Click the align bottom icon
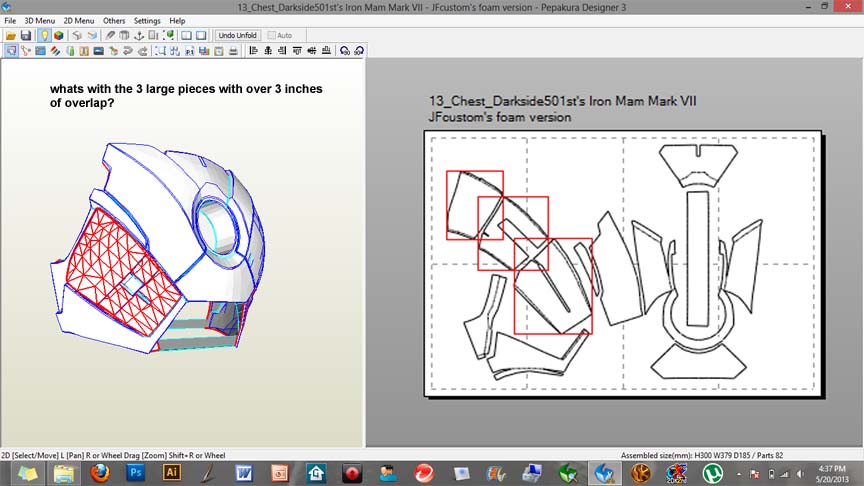This screenshot has width=864, height=486. click(x=326, y=51)
